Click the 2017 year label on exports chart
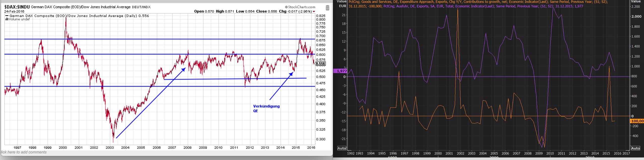This screenshot has width=644, height=160. coord(626,153)
